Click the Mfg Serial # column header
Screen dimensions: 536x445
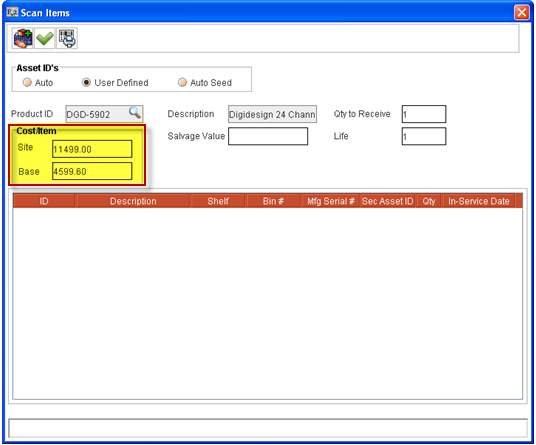pyautogui.click(x=331, y=201)
